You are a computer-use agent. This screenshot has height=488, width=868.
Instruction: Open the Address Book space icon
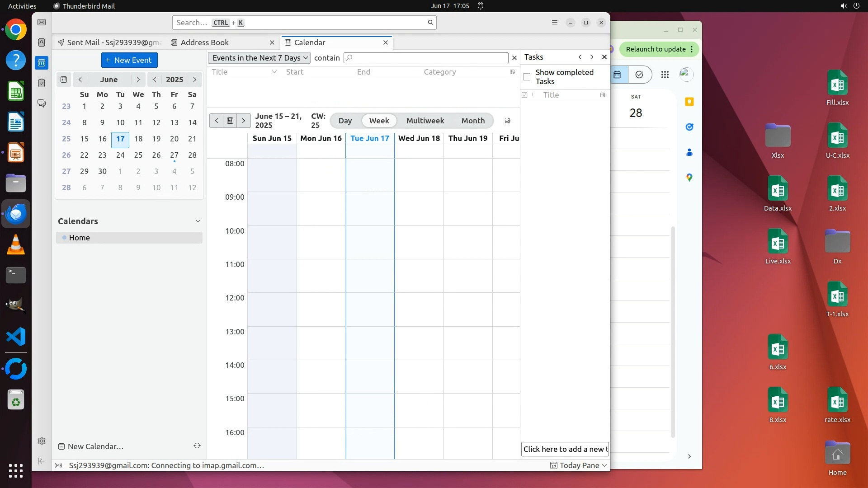[42, 42]
